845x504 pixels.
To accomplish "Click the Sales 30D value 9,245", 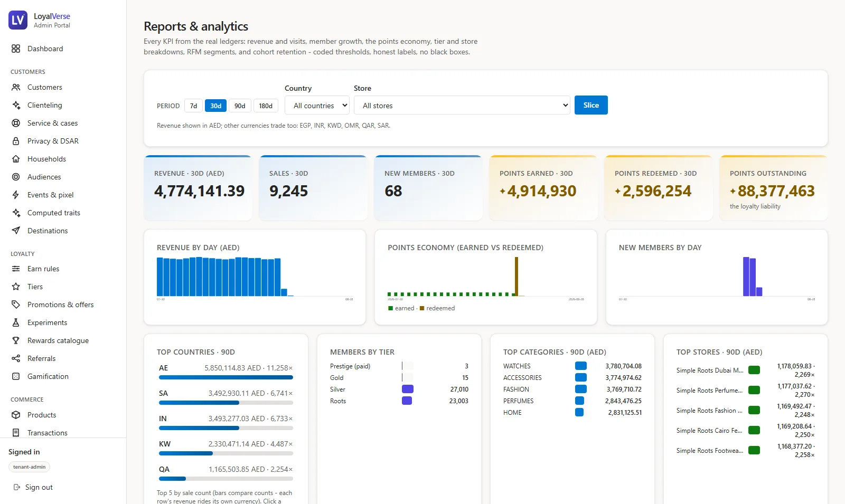I will [x=289, y=191].
